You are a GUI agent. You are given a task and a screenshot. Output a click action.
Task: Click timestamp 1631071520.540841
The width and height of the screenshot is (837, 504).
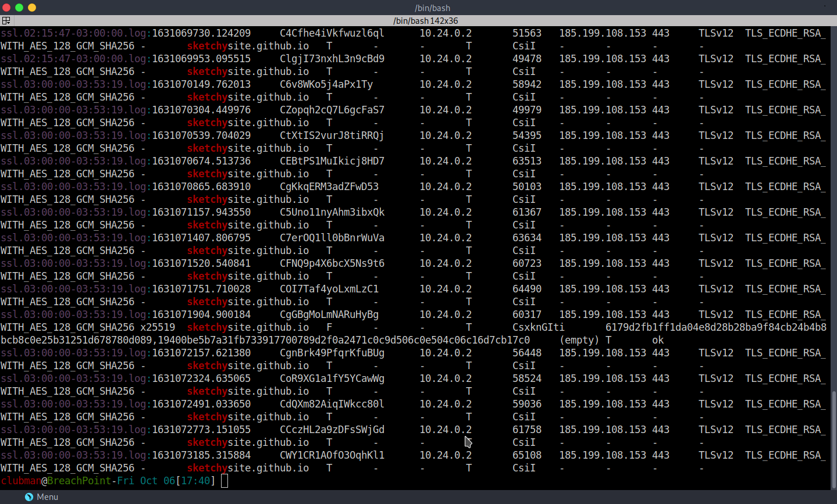pos(201,263)
